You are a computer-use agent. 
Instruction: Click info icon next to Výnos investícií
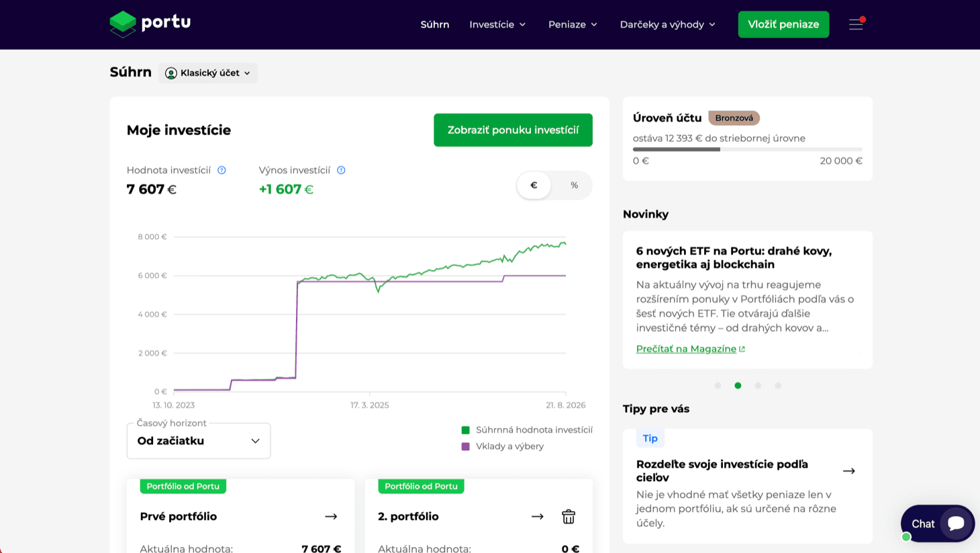[341, 170]
